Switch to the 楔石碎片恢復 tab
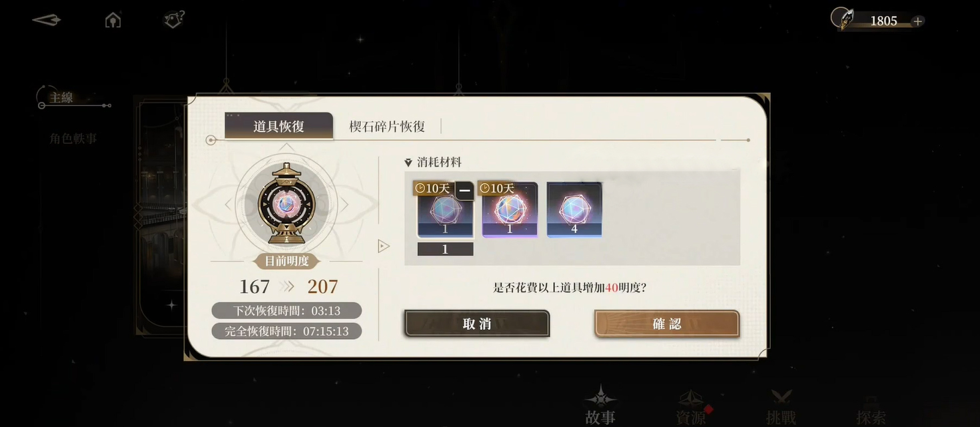Image resolution: width=980 pixels, height=427 pixels. (387, 127)
